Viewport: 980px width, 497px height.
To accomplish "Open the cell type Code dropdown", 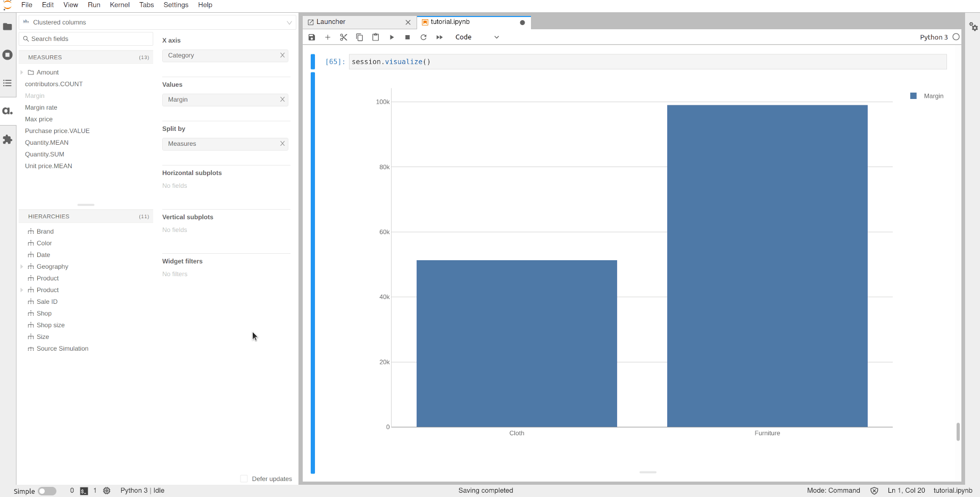I will click(477, 37).
